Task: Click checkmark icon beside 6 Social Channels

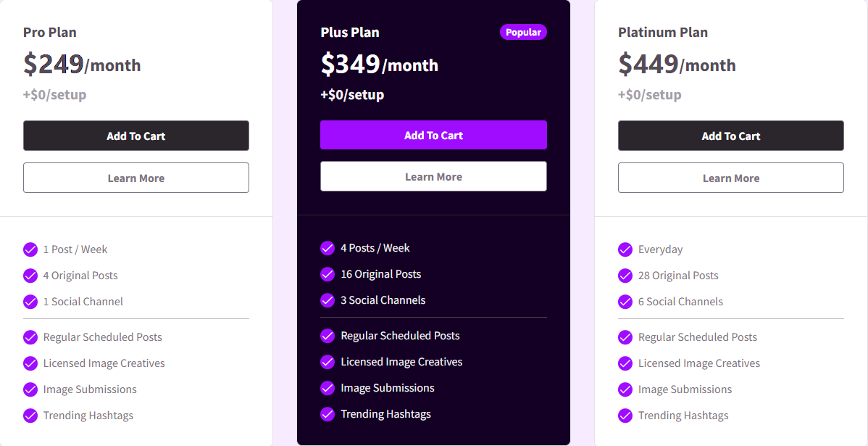Action: (625, 302)
